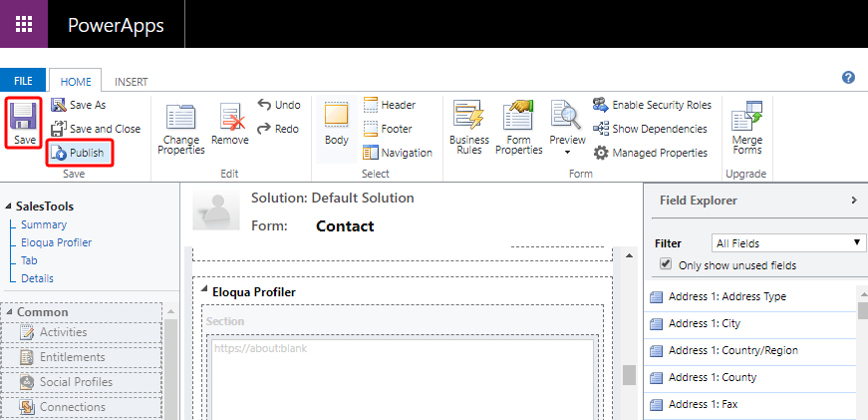Click the form canvas scroll-up arrow
Screen dimensions: 868x420
click(x=629, y=255)
